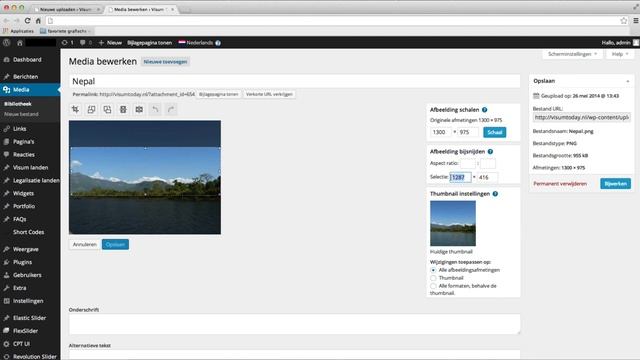
Task: Open help icon next to Afbeelding schalen
Action: (x=484, y=110)
